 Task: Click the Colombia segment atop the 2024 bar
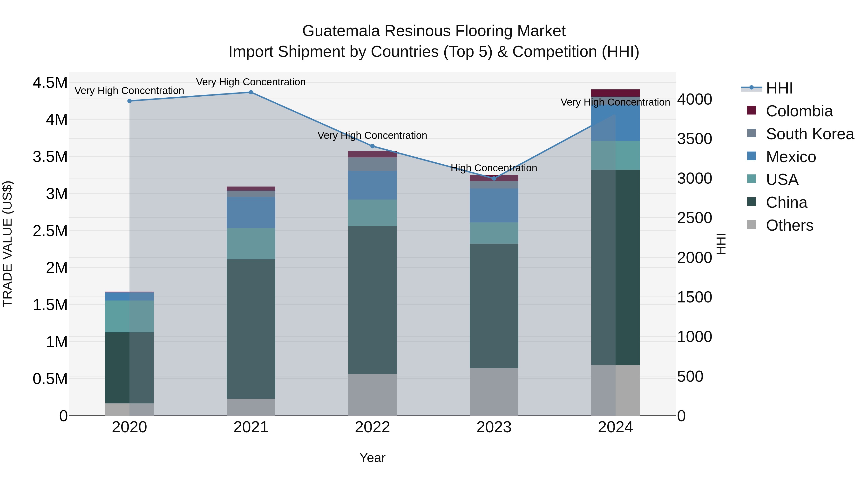coord(616,93)
